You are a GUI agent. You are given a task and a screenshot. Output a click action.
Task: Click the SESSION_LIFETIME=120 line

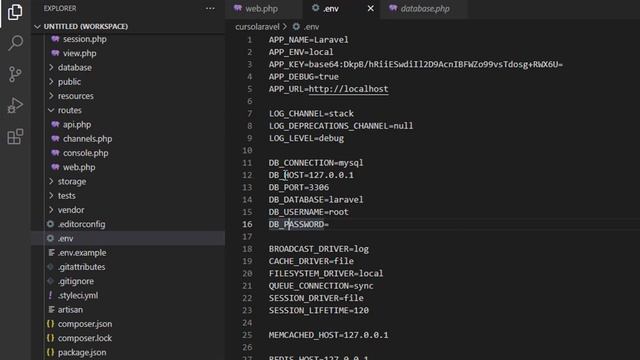[319, 311]
